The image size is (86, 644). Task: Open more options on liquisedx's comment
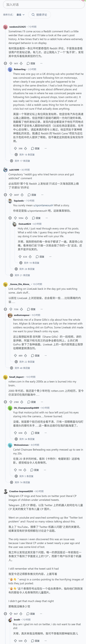(47, 218)
